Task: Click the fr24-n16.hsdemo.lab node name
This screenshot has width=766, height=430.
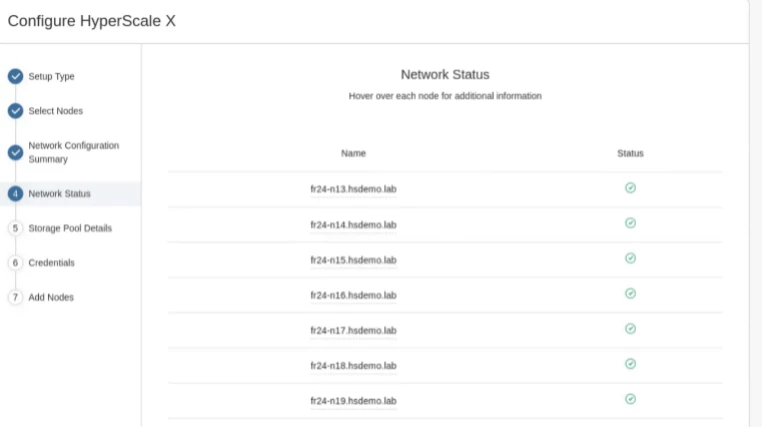Action: click(353, 295)
